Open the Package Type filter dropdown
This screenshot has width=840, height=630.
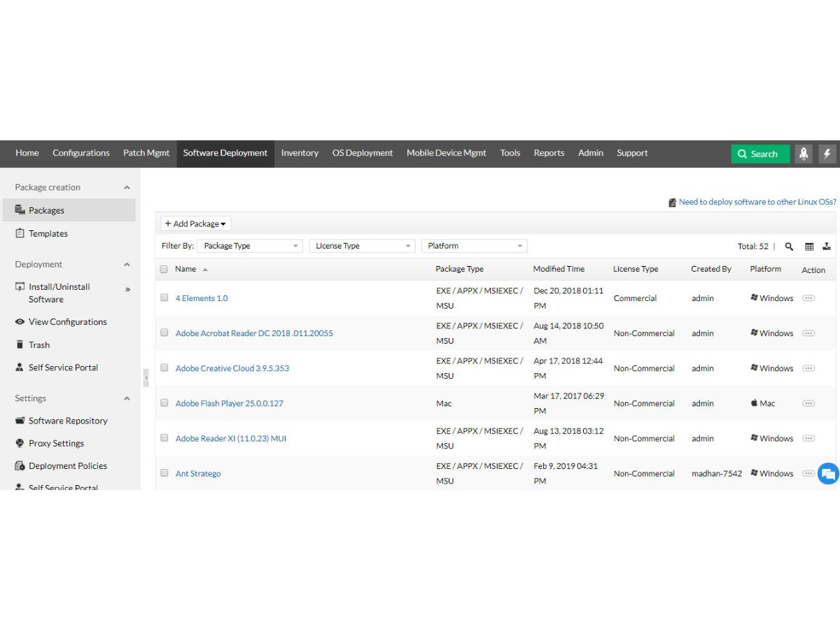pyautogui.click(x=250, y=246)
